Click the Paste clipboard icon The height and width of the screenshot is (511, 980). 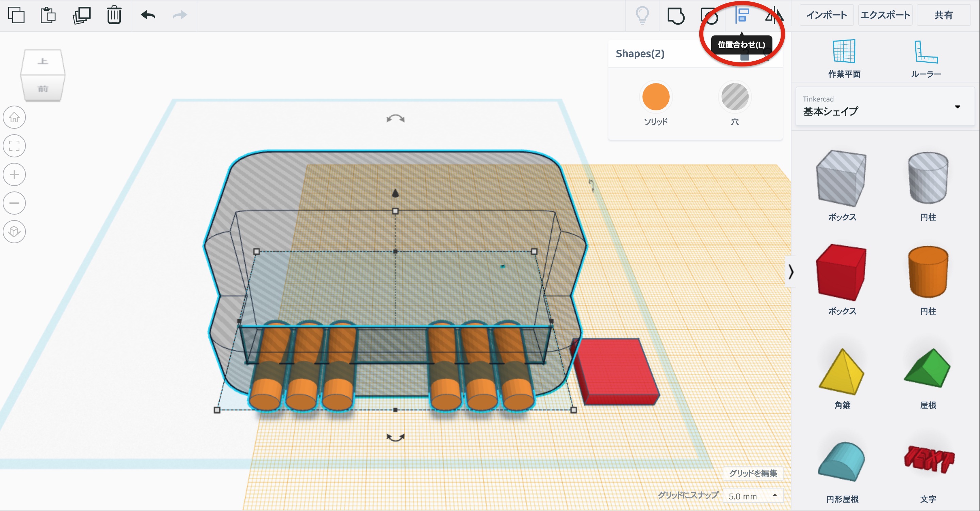(x=48, y=15)
